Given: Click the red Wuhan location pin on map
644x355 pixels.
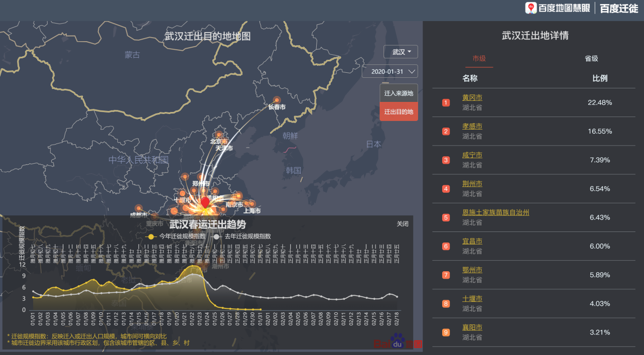Looking at the screenshot, I should [x=205, y=202].
